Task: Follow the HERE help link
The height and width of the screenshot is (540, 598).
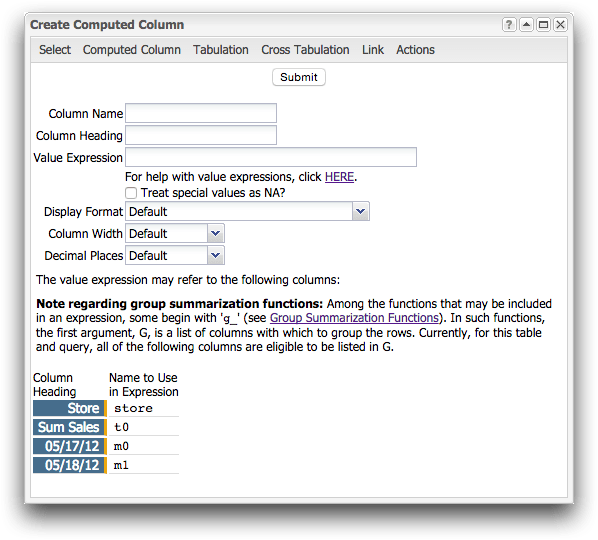Action: click(339, 177)
